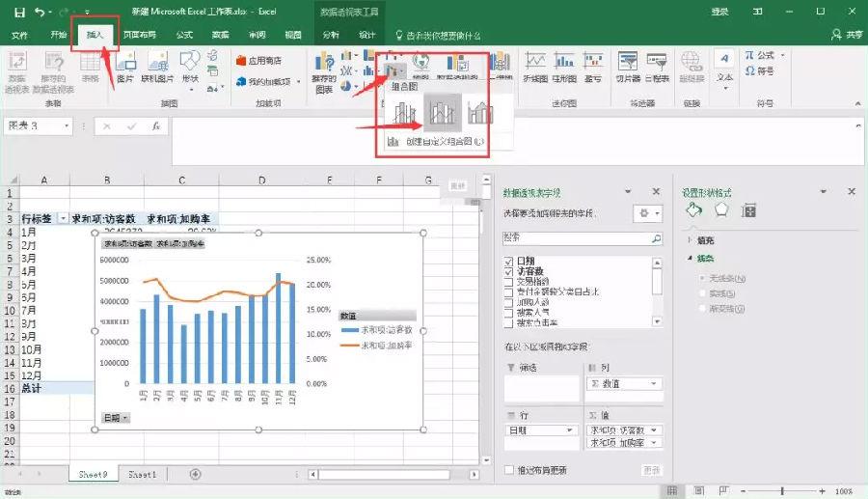Click the Recommended PivotTables icon
The image size is (868, 499).
[53, 70]
